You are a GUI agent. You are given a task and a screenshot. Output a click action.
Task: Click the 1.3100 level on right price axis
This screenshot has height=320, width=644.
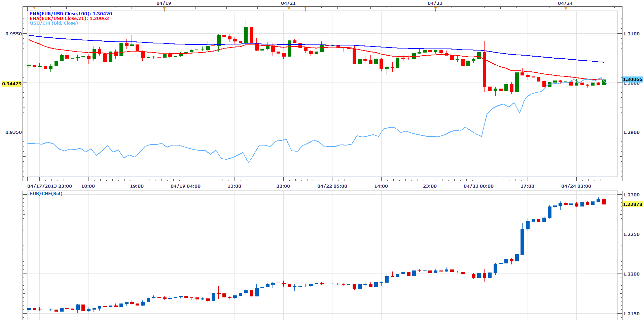(x=631, y=34)
